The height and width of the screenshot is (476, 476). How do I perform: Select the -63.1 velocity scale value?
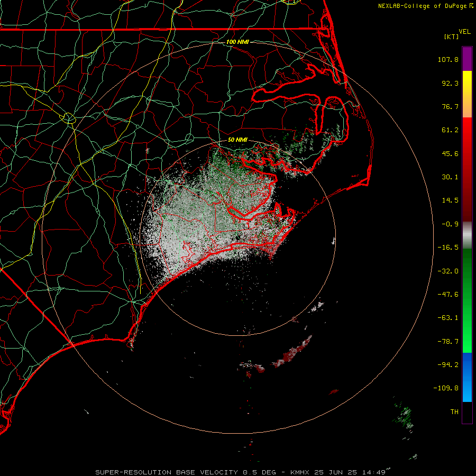coord(448,318)
